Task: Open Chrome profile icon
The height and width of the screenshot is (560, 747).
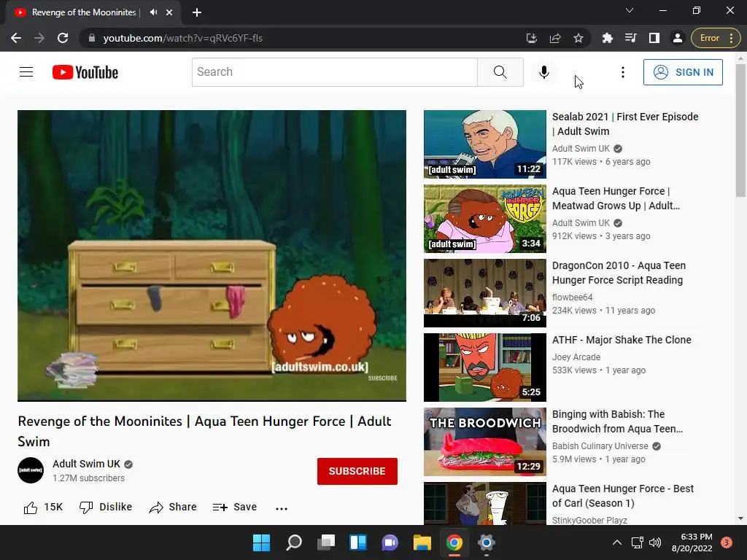Action: [678, 38]
